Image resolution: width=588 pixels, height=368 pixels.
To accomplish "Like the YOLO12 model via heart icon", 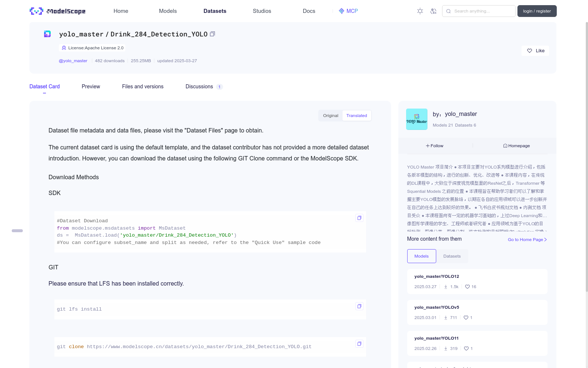I will [467, 287].
